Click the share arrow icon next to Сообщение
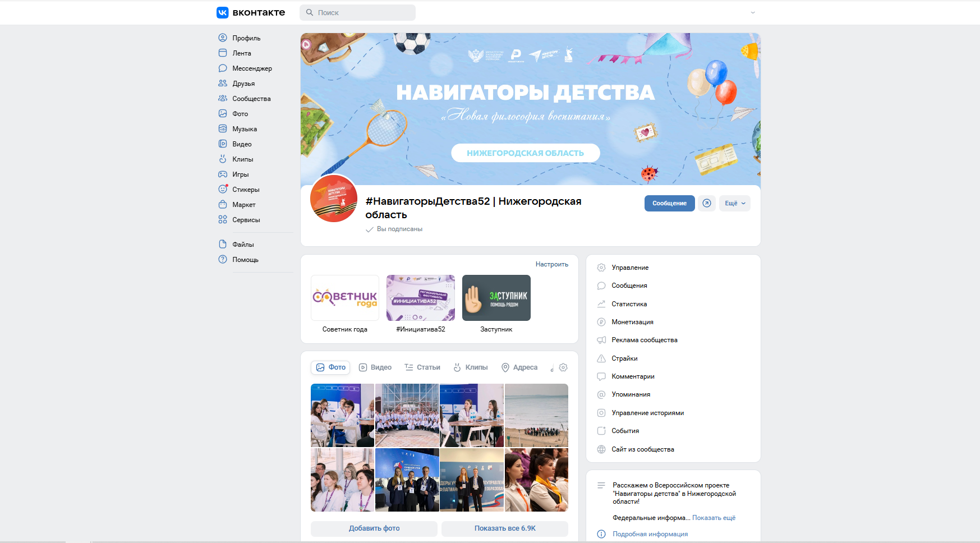 (x=707, y=203)
